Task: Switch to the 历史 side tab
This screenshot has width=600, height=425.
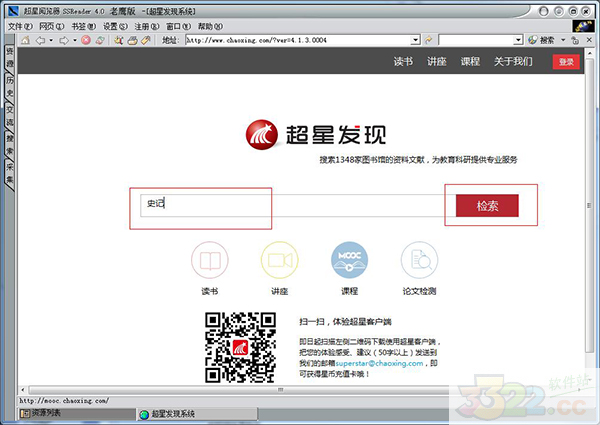Action: [x=10, y=86]
